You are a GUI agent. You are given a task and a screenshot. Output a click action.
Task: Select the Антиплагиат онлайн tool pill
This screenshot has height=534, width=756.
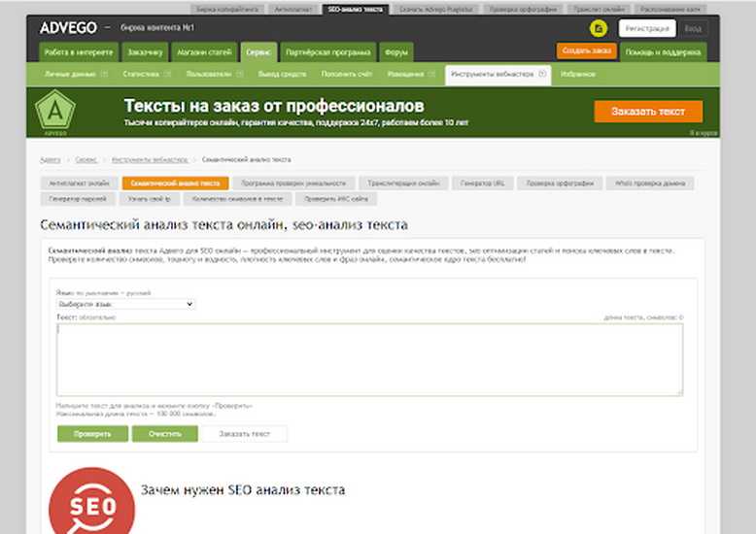point(79,184)
